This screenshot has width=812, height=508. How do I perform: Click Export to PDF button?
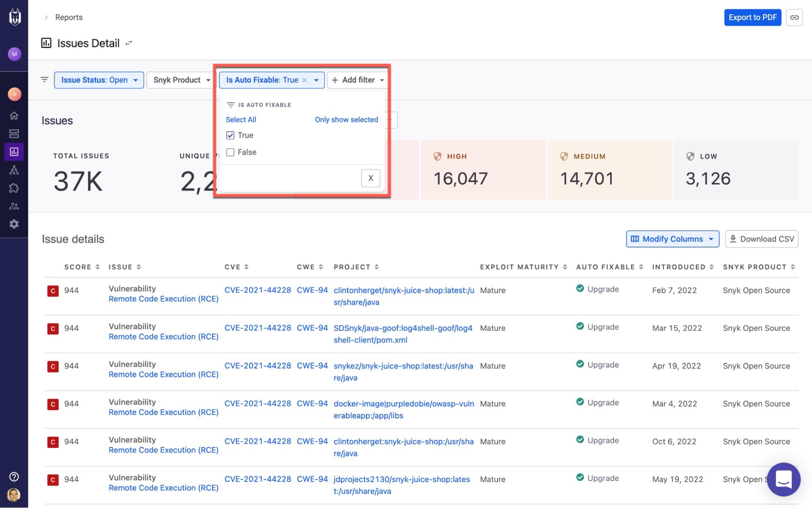coord(752,17)
